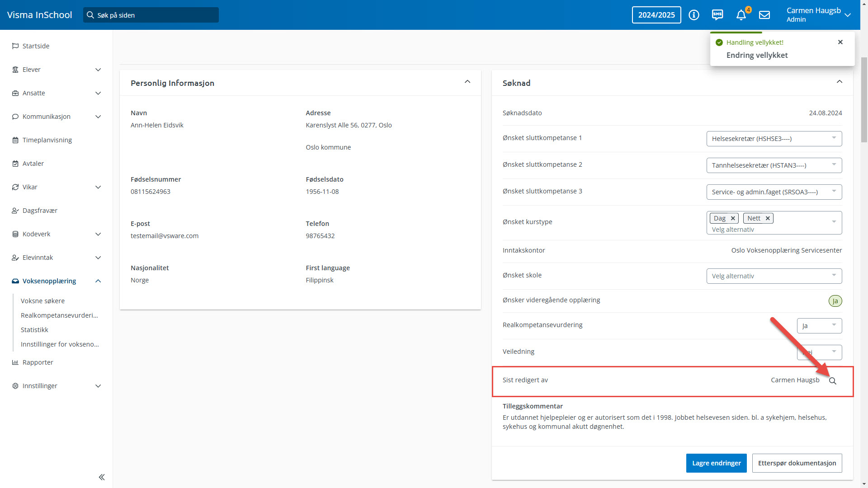
Task: Click the Etterspør dokumentasjon button
Action: tap(797, 463)
